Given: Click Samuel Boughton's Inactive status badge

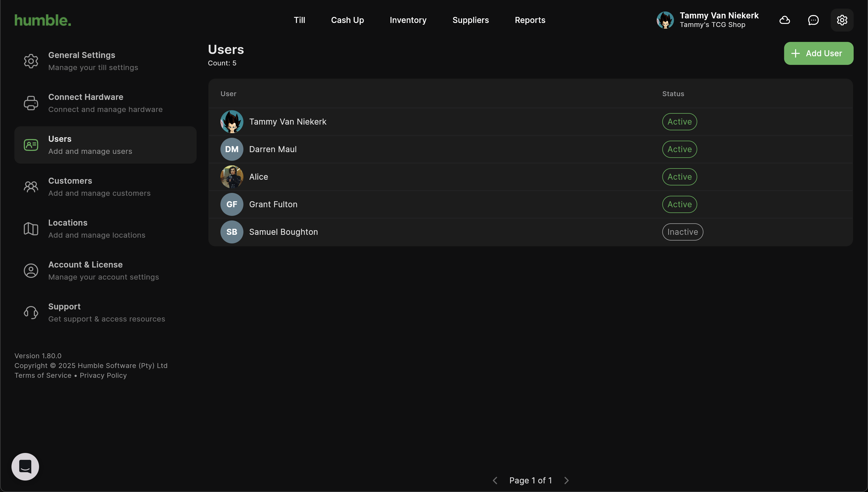Looking at the screenshot, I should [x=682, y=232].
